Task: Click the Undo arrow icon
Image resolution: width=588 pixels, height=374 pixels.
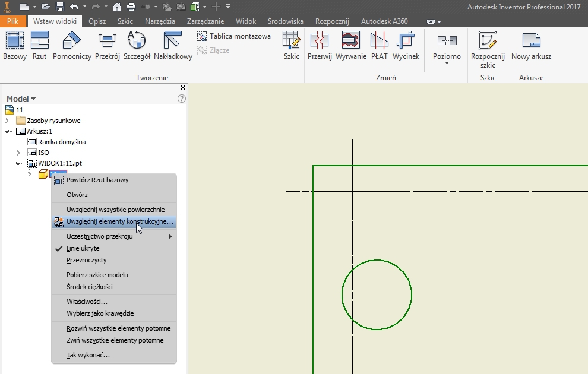Action: pyautogui.click(x=74, y=7)
